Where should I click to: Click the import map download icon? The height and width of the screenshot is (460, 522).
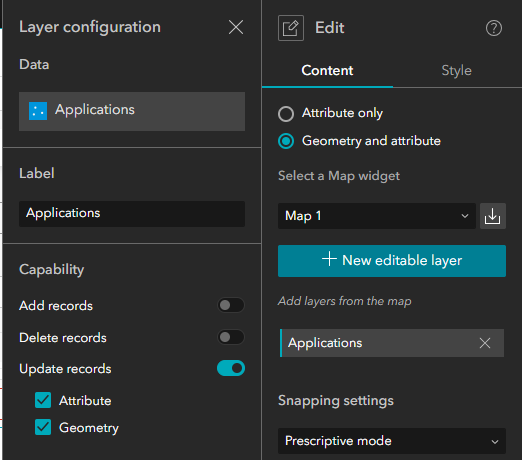(x=493, y=216)
